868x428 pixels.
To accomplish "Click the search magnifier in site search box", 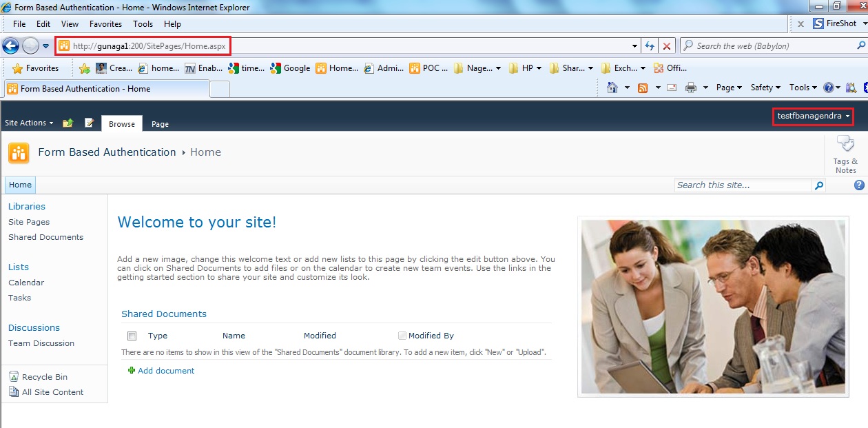I will [819, 185].
